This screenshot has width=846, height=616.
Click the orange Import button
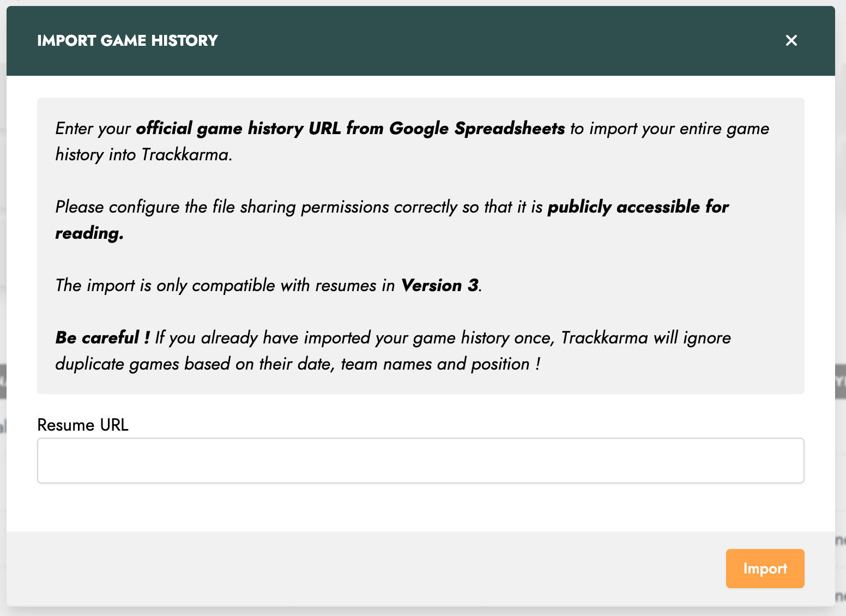tap(765, 569)
